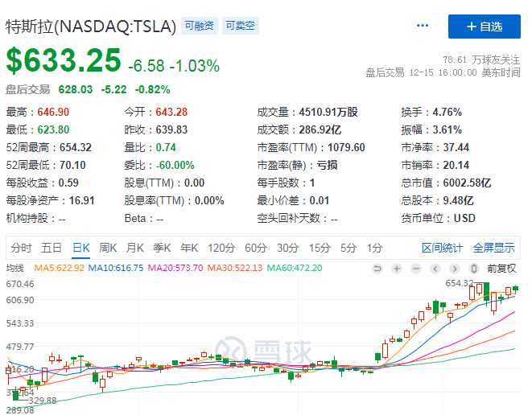Select the 周K chart tab
Screen dimensions: 532x415
pyautogui.click(x=108, y=248)
